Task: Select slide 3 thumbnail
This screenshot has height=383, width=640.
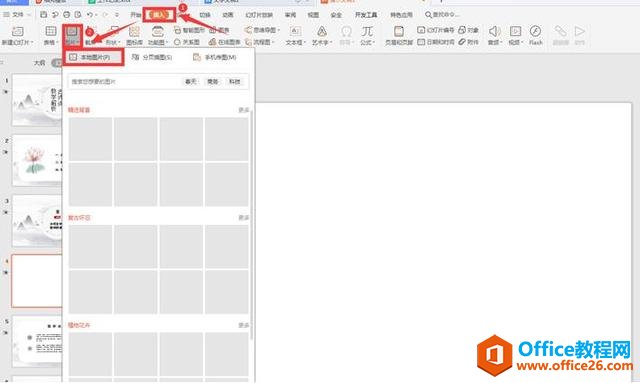Action: pos(38,221)
